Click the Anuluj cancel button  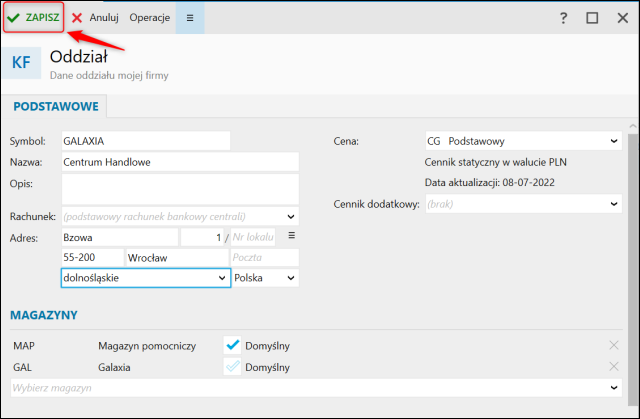pyautogui.click(x=95, y=18)
